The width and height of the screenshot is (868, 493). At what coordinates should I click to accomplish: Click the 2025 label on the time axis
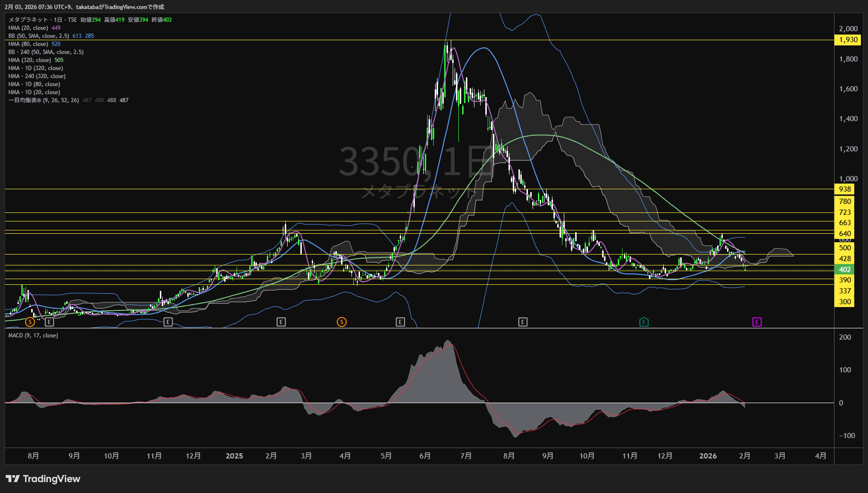pos(234,456)
